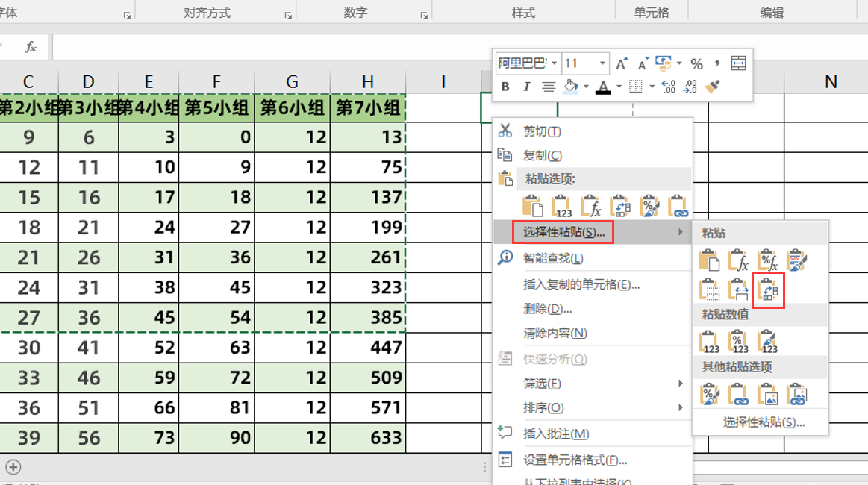Choose 插入批注(M) in context menu
Screen dimensions: 868x485
(593, 434)
